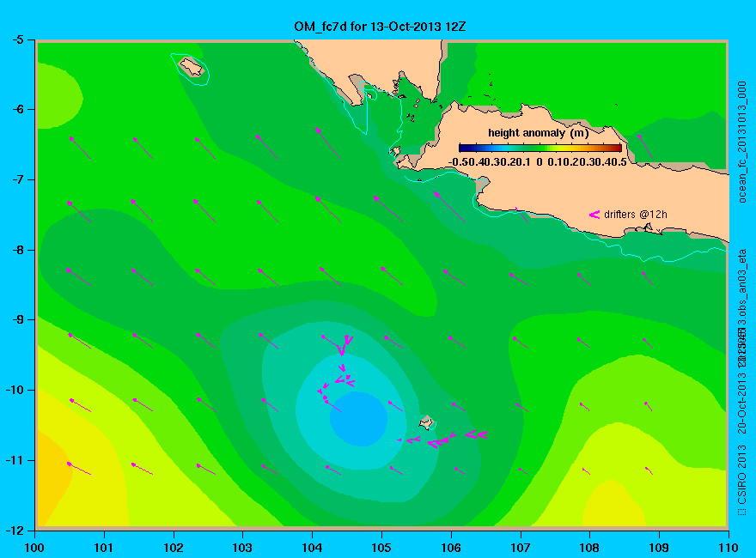Click the vertical "ocean_fc_20131013_000" label

(742, 143)
